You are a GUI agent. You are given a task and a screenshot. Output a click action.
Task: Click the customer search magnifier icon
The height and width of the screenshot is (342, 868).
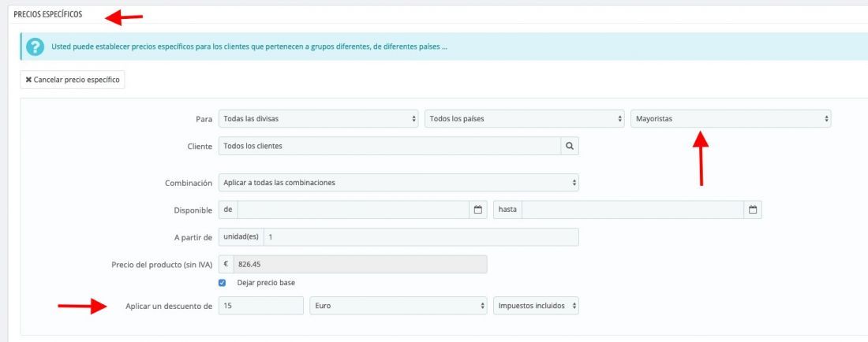point(570,146)
